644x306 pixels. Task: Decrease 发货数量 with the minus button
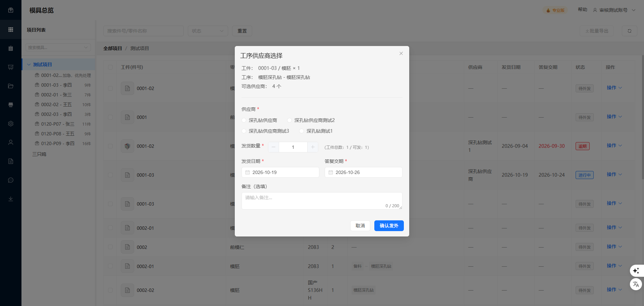[273, 147]
